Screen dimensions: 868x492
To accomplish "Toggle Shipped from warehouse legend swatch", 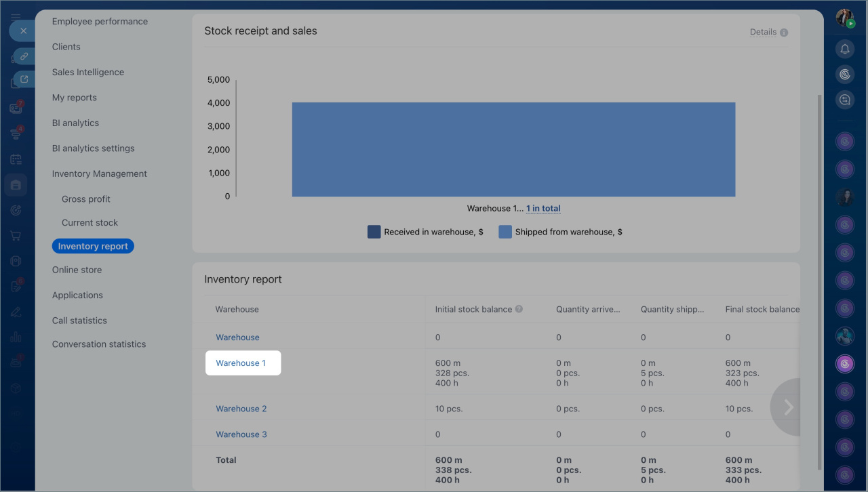I will [x=505, y=232].
